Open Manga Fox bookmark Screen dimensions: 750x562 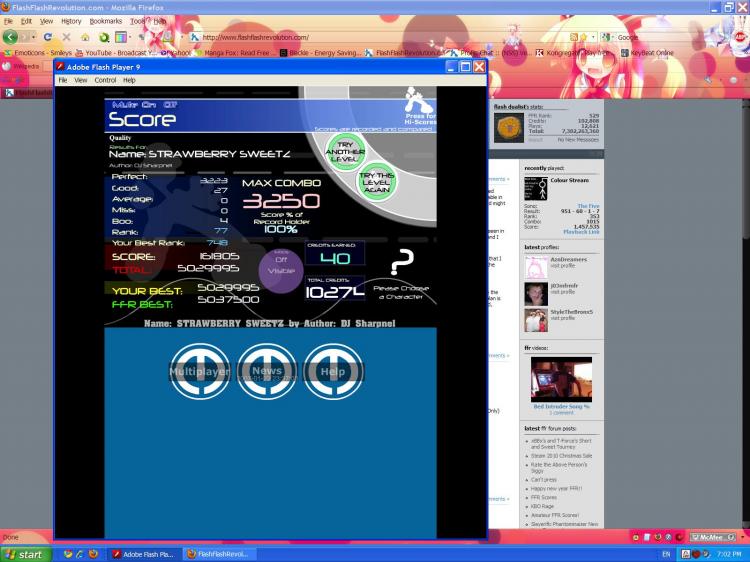[235, 53]
